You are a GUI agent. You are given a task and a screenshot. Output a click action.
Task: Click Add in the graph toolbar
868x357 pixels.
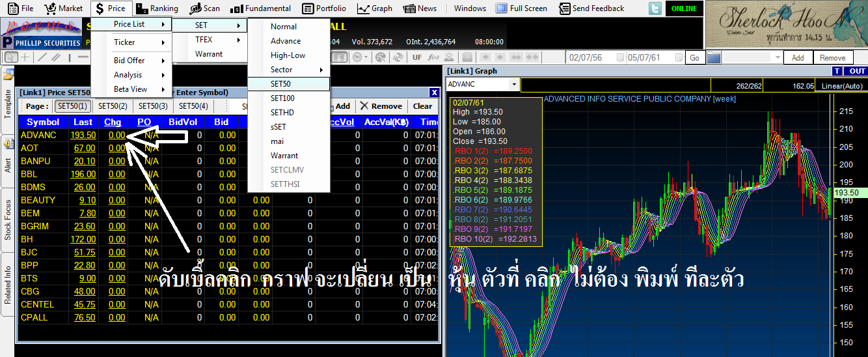tap(798, 58)
